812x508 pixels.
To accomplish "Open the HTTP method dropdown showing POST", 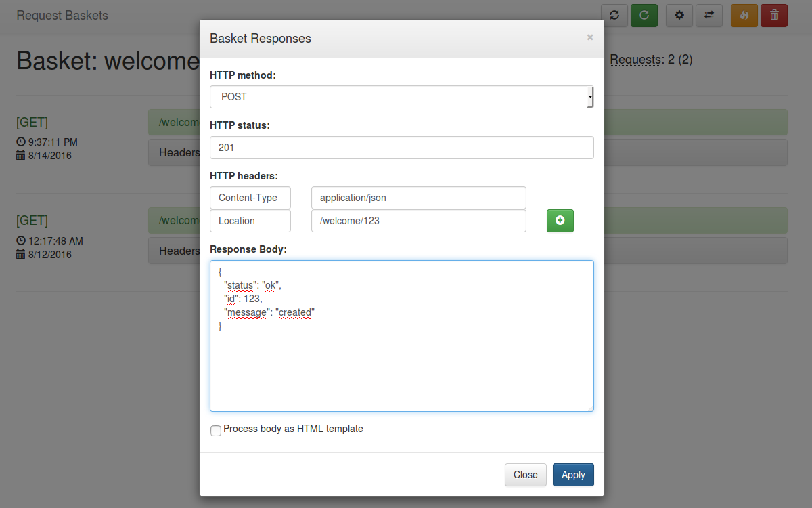I will click(402, 96).
